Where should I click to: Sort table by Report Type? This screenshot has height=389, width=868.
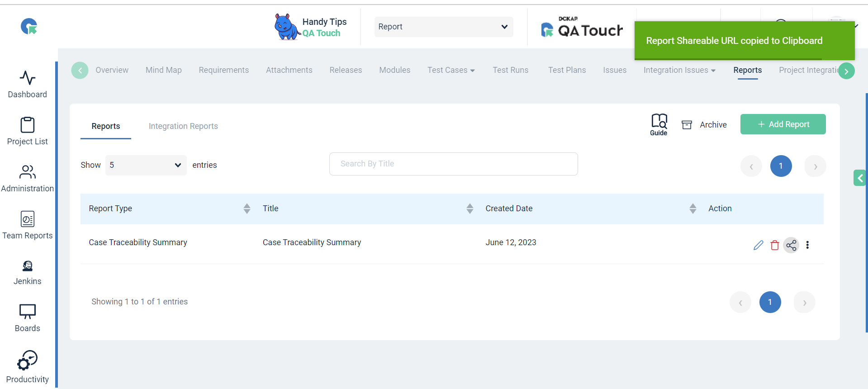click(x=247, y=209)
